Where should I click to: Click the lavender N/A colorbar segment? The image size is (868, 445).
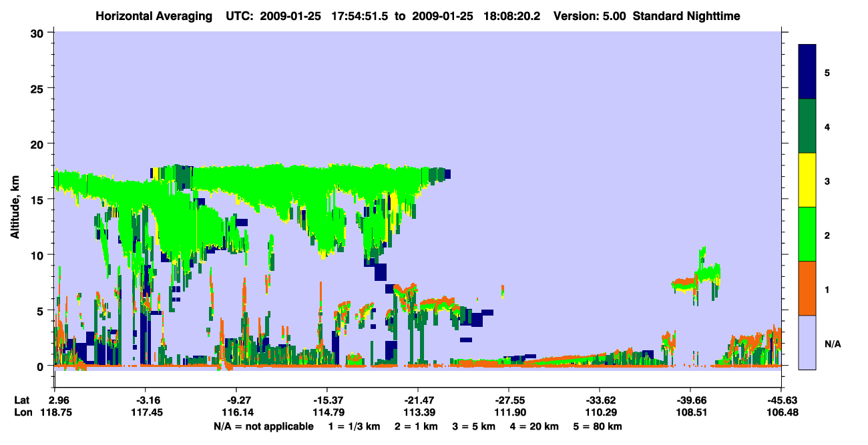tap(807, 342)
